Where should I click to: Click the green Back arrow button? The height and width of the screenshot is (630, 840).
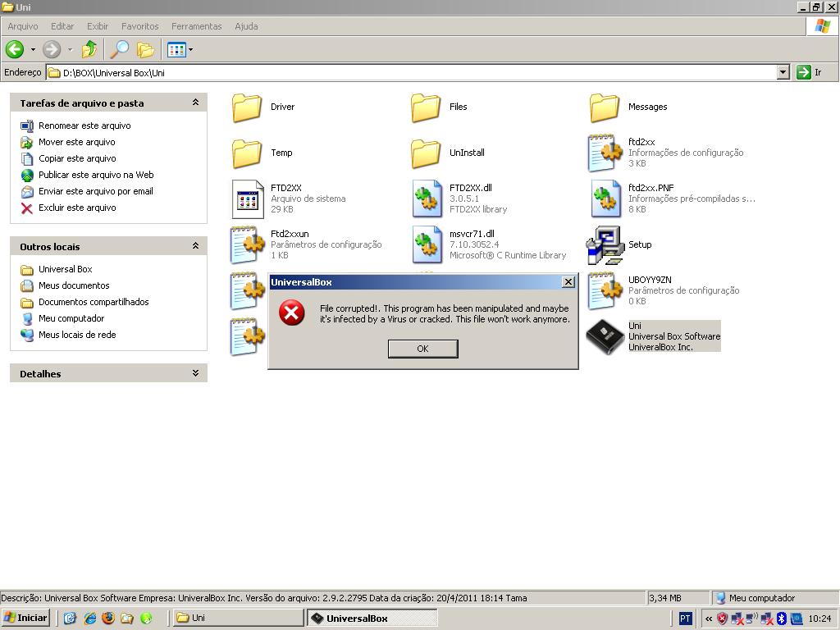click(15, 49)
